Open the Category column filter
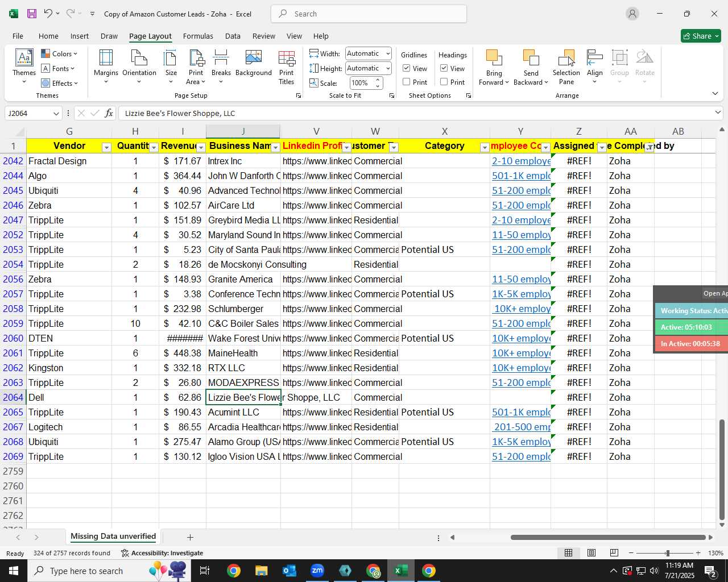The height and width of the screenshot is (582, 728). pyautogui.click(x=485, y=147)
